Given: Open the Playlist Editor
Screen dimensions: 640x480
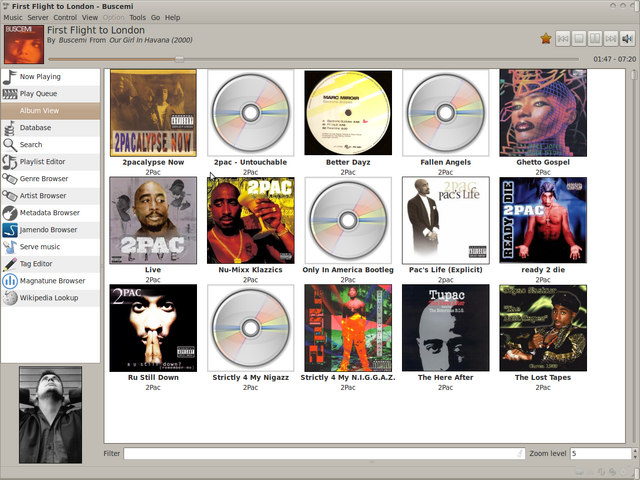Looking at the screenshot, I should (50, 162).
